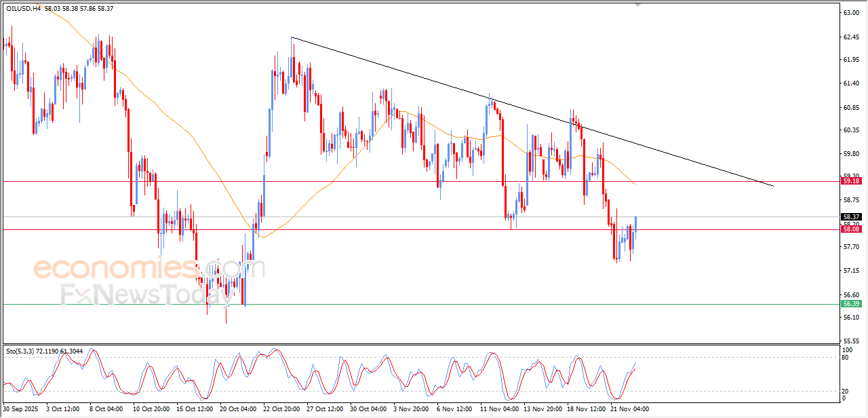Click the red 59.18 price label
Viewport: 868px width, 418px height.
tap(850, 181)
